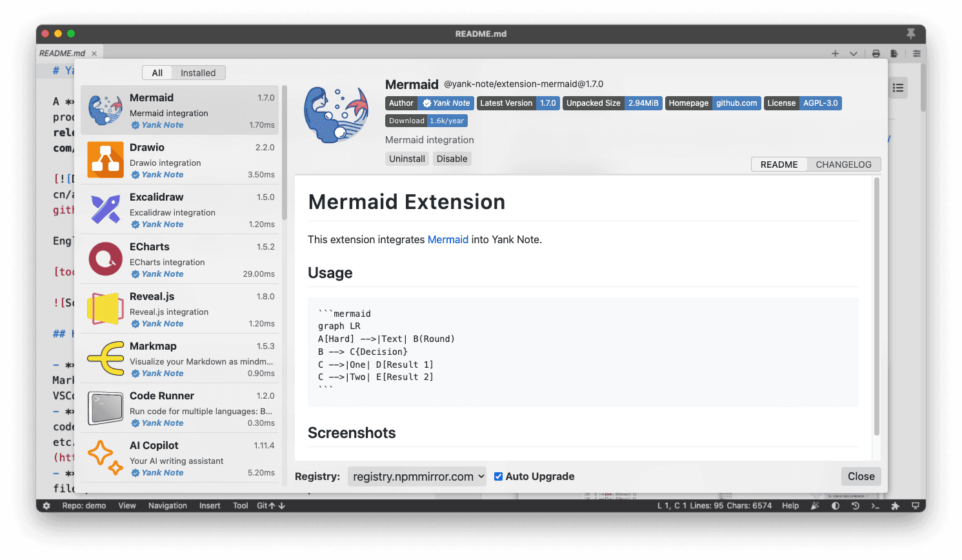
Task: Expand the tab list chevron
Action: 853,54
